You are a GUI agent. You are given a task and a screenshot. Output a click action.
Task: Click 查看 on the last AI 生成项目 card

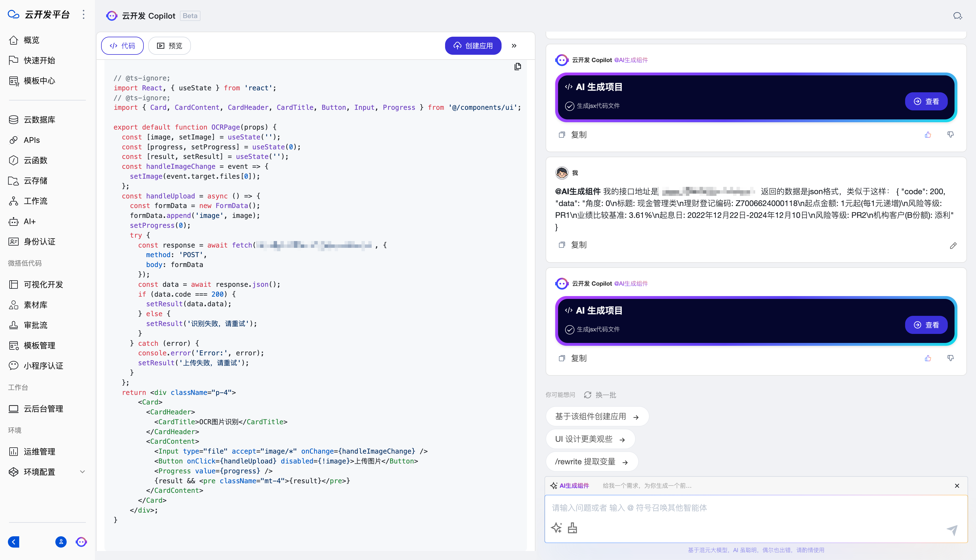pos(926,325)
